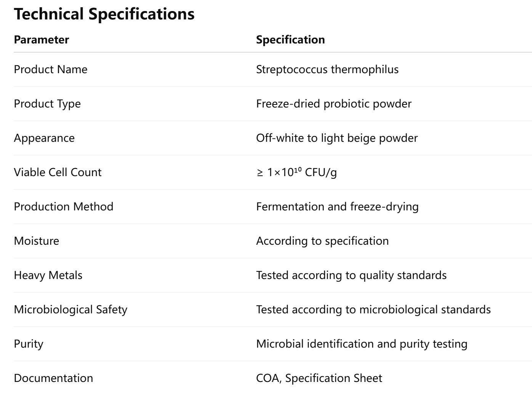This screenshot has width=532, height=401.
Task: Select the Microbiological Safety label
Action: [x=71, y=310]
